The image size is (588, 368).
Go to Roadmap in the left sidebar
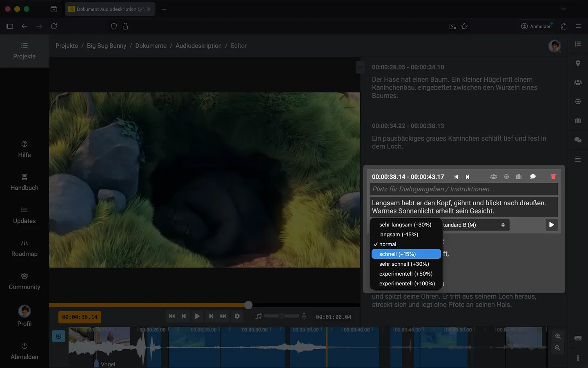[x=24, y=248]
